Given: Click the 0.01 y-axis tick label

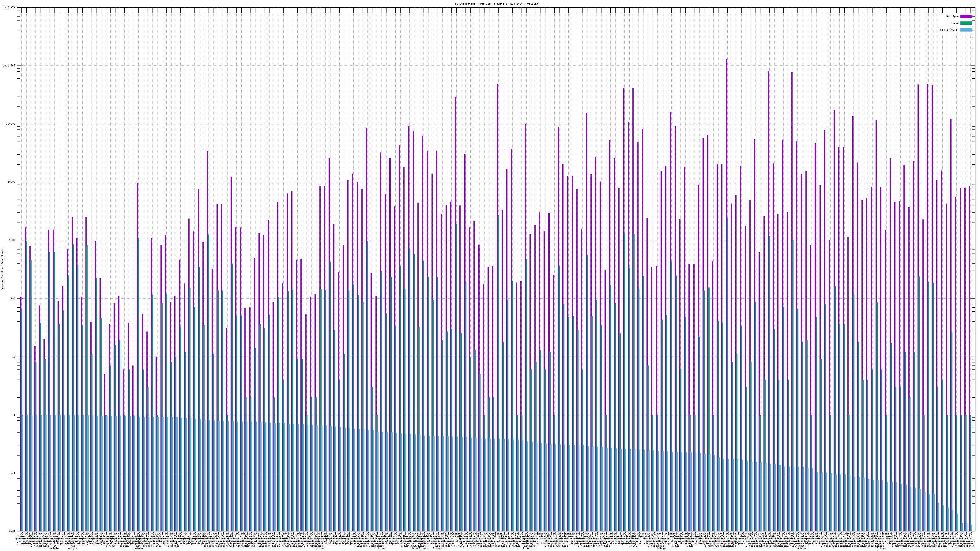Looking at the screenshot, I should coord(13,531).
